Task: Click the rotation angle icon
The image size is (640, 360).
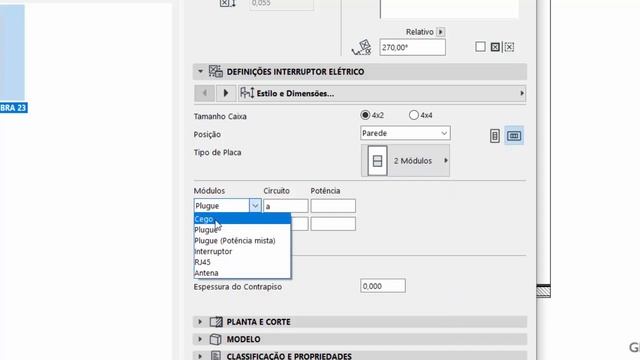Action: 361,47
